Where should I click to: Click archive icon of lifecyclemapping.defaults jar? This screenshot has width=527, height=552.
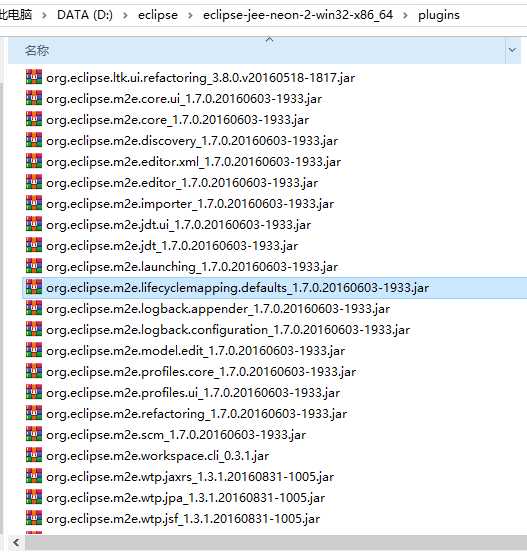pyautogui.click(x=34, y=287)
